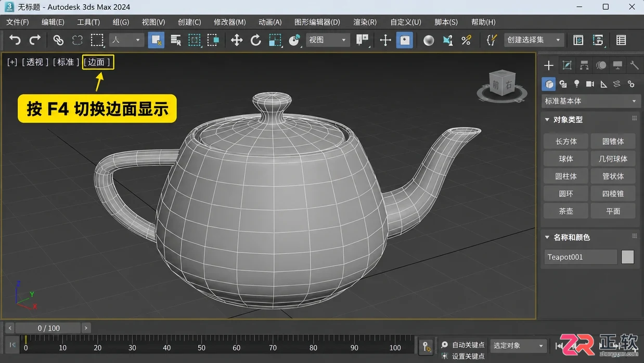Select the Link (chain) tool
644x363 pixels.
[x=58, y=40]
